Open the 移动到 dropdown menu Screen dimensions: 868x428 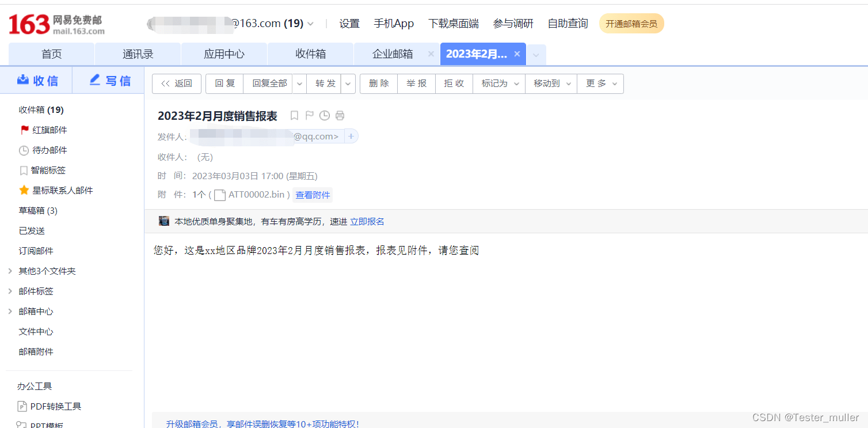(x=550, y=84)
